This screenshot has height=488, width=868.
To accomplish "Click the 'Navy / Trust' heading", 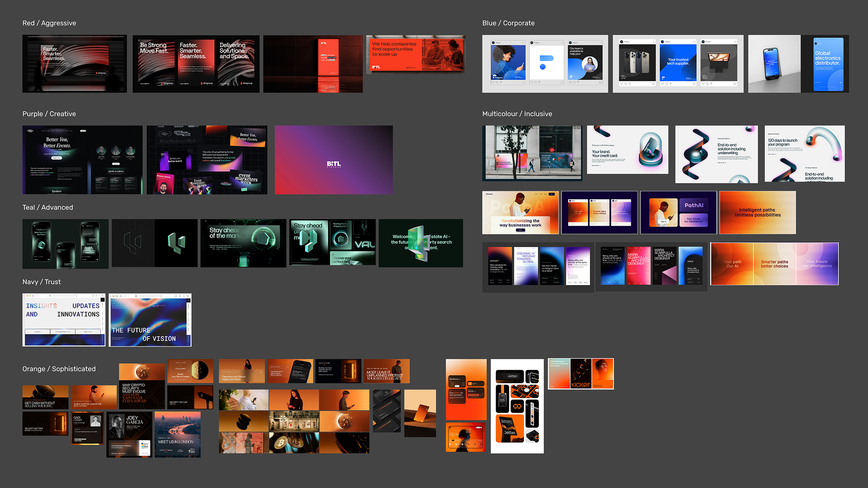I will [x=42, y=282].
